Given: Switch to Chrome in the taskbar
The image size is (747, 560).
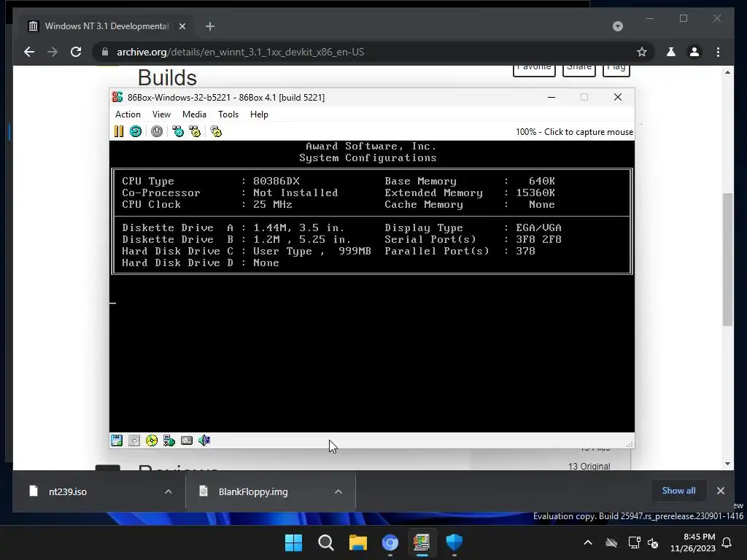Looking at the screenshot, I should click(x=390, y=542).
